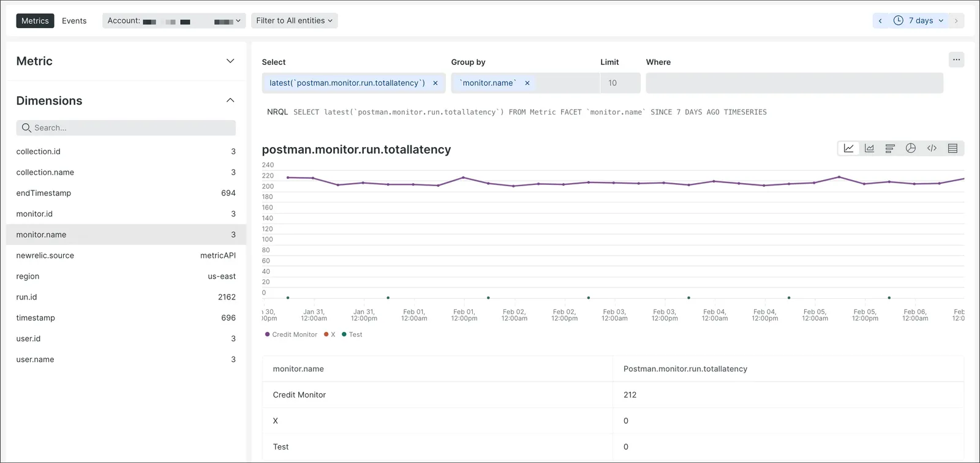The image size is (980, 463).
Task: Toggle Credit Monitor legend series
Action: [291, 334]
